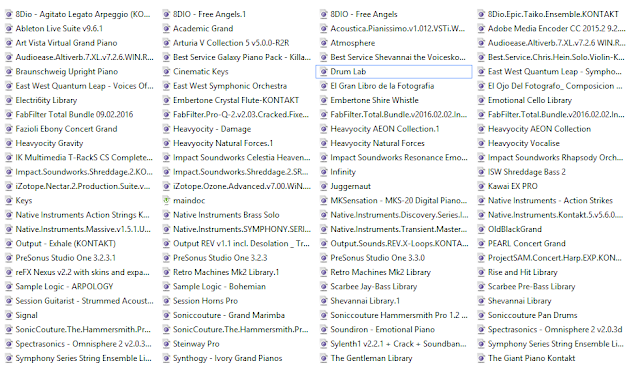Viewport: 640px width, 376px height.
Task: Click the icon next to Emotional Cello Library
Action: point(481,100)
